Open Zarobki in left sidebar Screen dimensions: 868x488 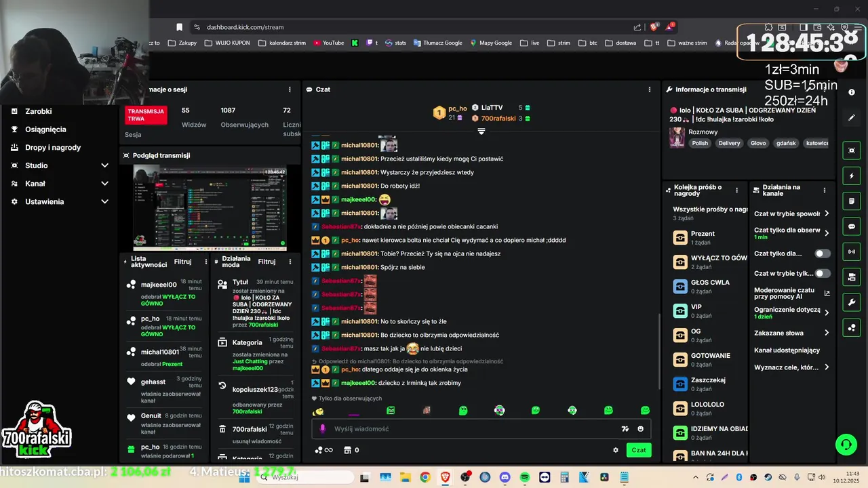coord(39,111)
